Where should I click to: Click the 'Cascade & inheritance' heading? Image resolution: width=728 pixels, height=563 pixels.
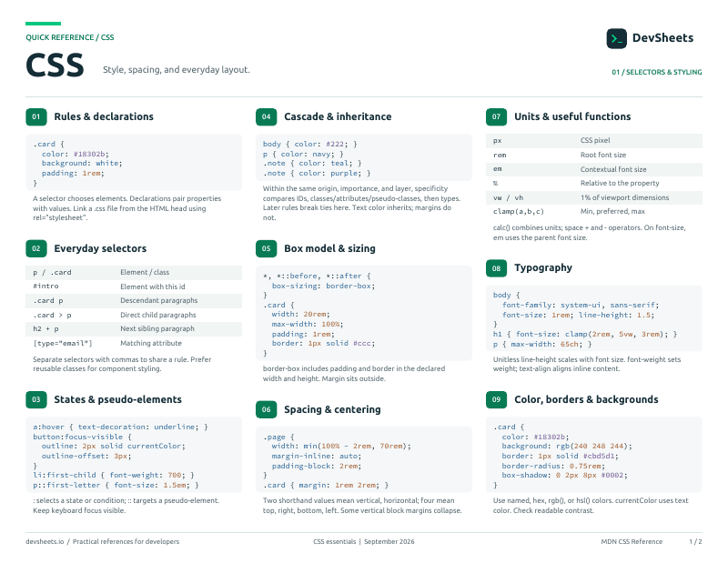point(338,117)
